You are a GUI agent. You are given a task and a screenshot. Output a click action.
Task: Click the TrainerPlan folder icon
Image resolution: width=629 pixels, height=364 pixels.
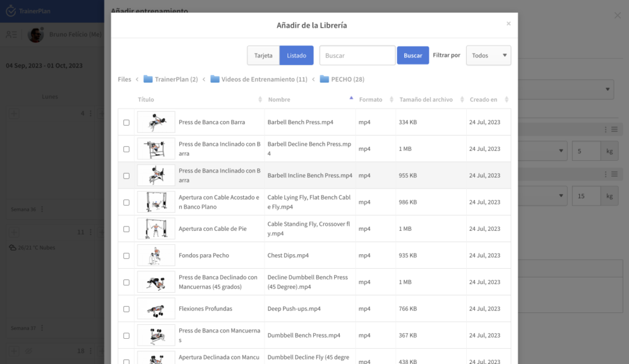click(148, 79)
